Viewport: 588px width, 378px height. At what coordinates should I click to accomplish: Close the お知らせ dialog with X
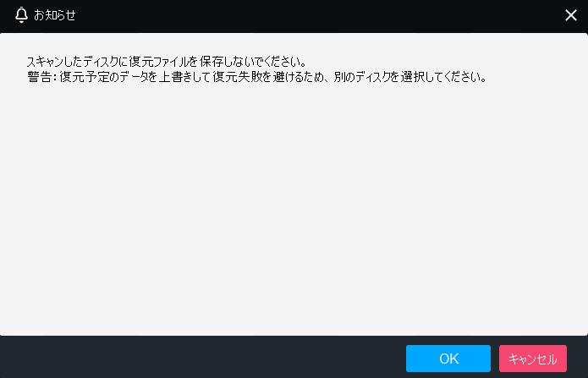coord(571,15)
